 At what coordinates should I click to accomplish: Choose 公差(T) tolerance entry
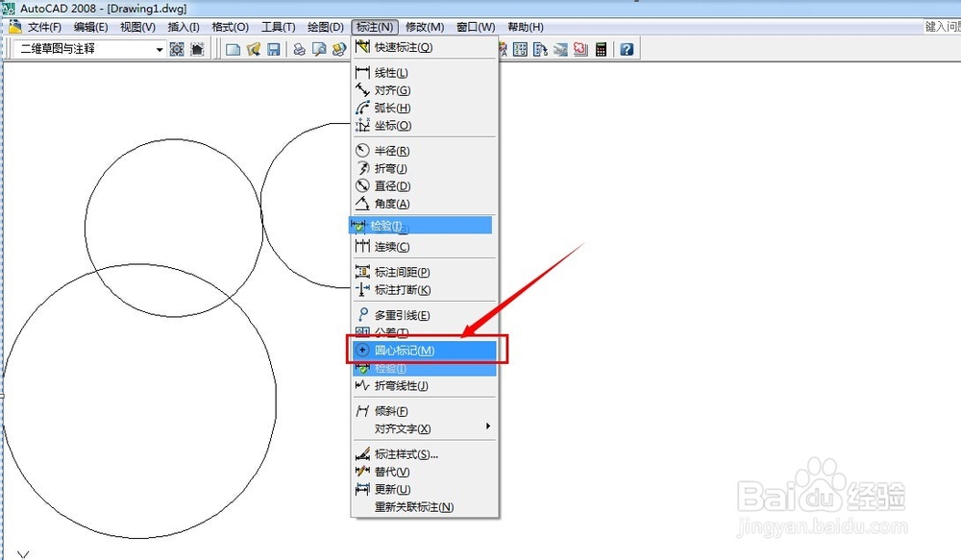424,331
